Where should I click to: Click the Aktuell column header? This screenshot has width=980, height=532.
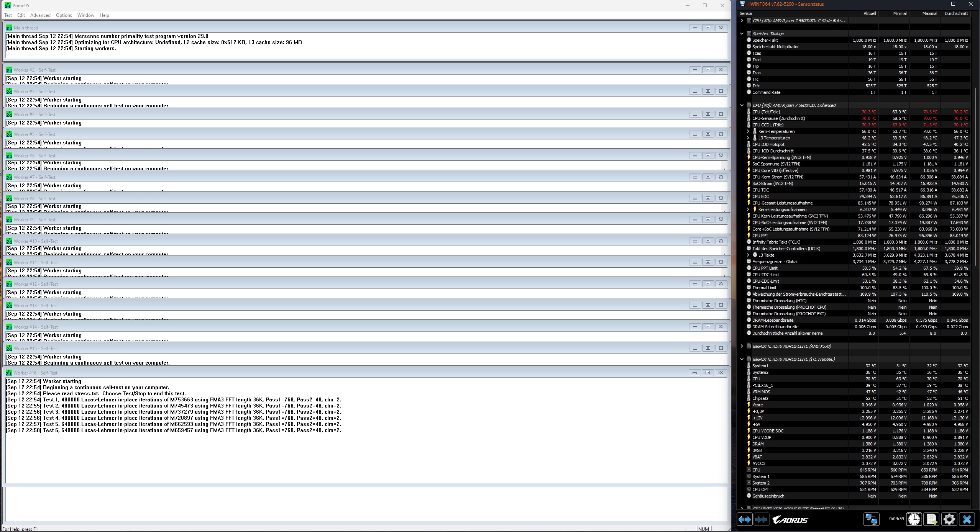pyautogui.click(x=869, y=13)
